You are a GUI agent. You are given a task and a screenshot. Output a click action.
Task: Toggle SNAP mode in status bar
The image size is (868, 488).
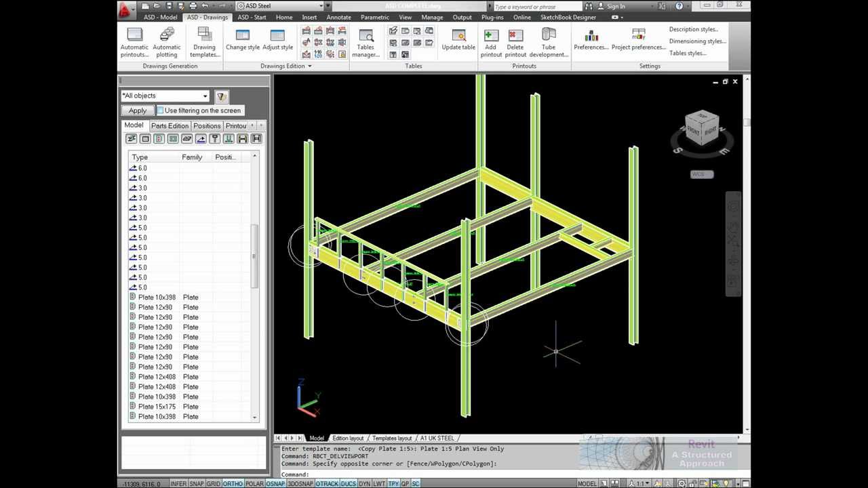click(197, 484)
